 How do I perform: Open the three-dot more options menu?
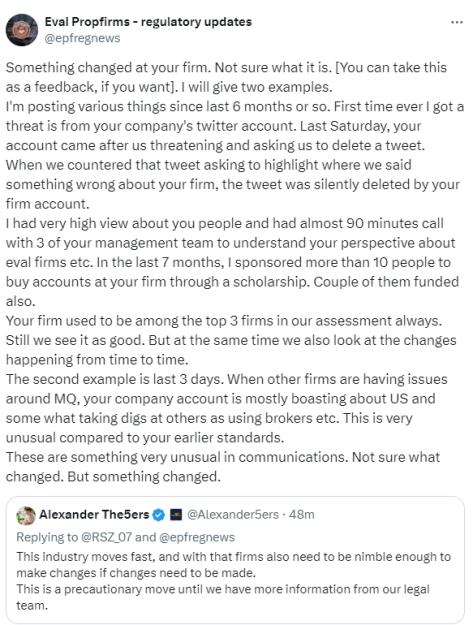coord(457,22)
